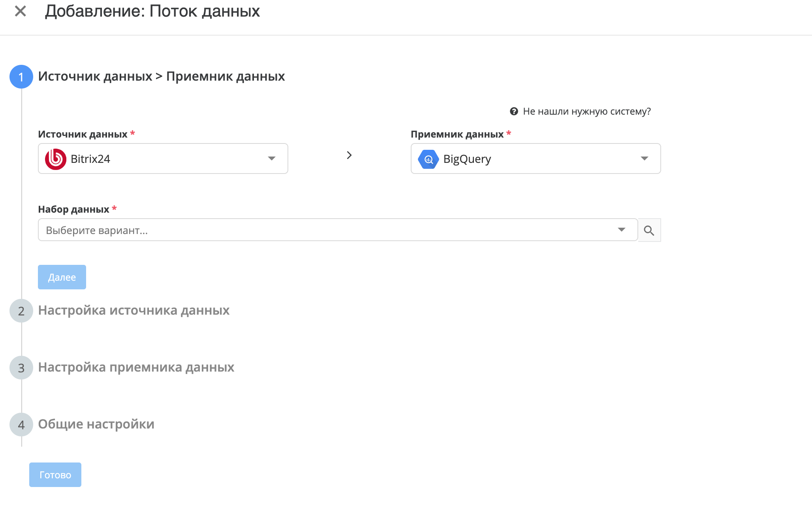Click the Bitrix24 logo icon
The height and width of the screenshot is (521, 812).
pyautogui.click(x=55, y=159)
